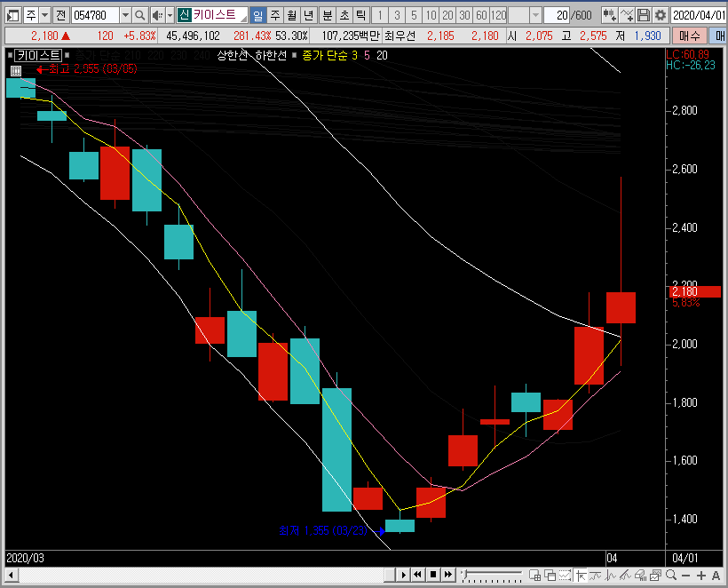Stop the chart replay

coord(432,575)
